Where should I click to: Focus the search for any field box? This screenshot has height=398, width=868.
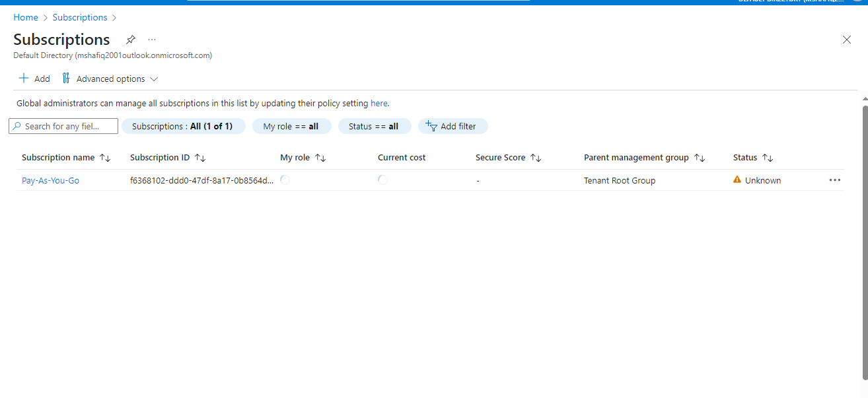[63, 126]
